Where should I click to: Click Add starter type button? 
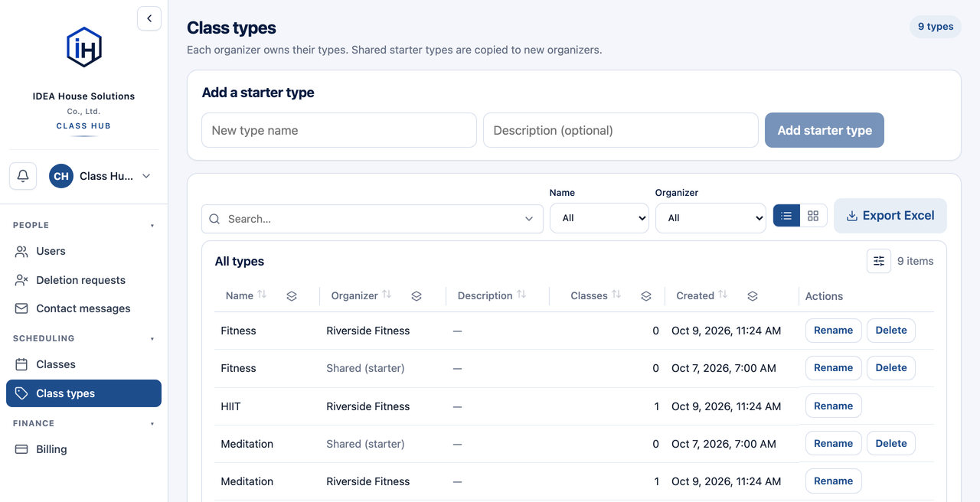825,130
